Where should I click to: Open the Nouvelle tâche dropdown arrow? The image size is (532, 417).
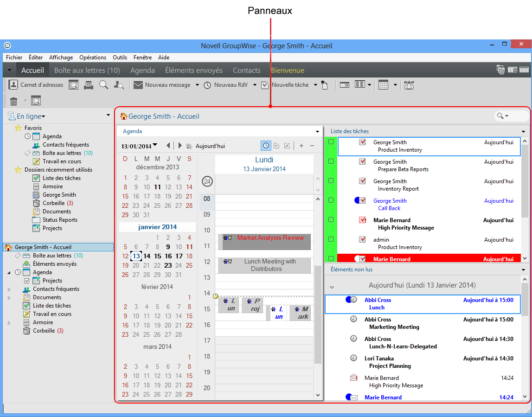315,85
